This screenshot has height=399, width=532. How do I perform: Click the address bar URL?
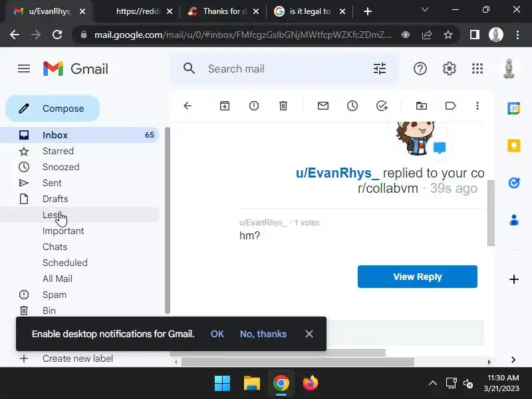pos(243,35)
